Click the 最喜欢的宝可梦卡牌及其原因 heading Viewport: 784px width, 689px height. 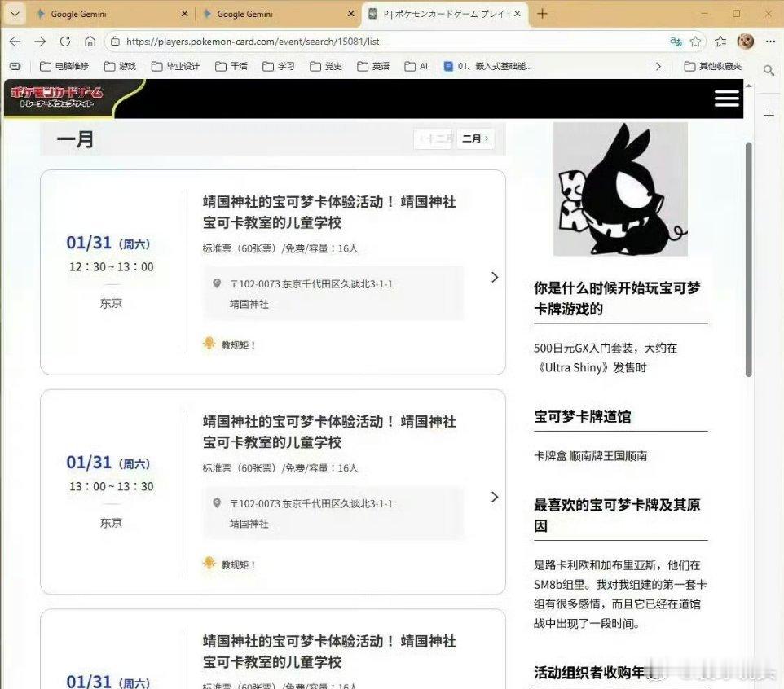click(617, 516)
